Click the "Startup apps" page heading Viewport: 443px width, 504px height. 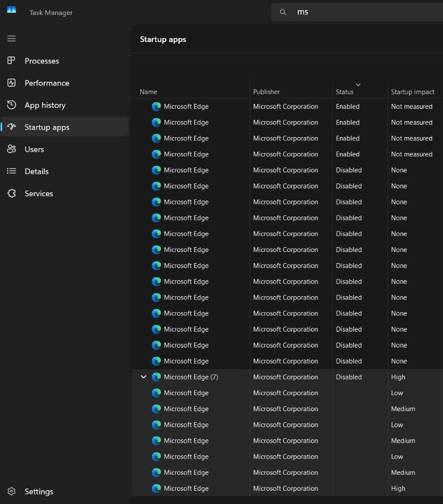pyautogui.click(x=163, y=40)
